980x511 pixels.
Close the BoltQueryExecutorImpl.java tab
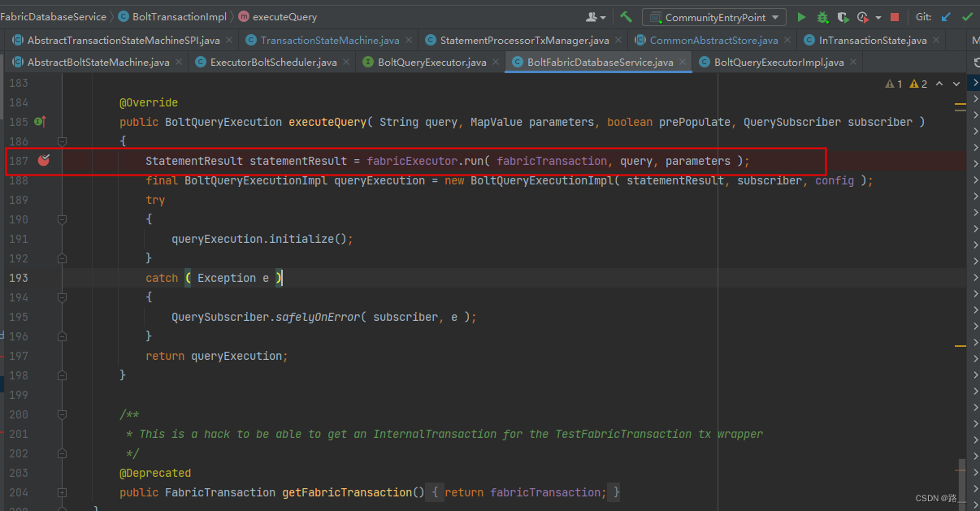tap(852, 63)
